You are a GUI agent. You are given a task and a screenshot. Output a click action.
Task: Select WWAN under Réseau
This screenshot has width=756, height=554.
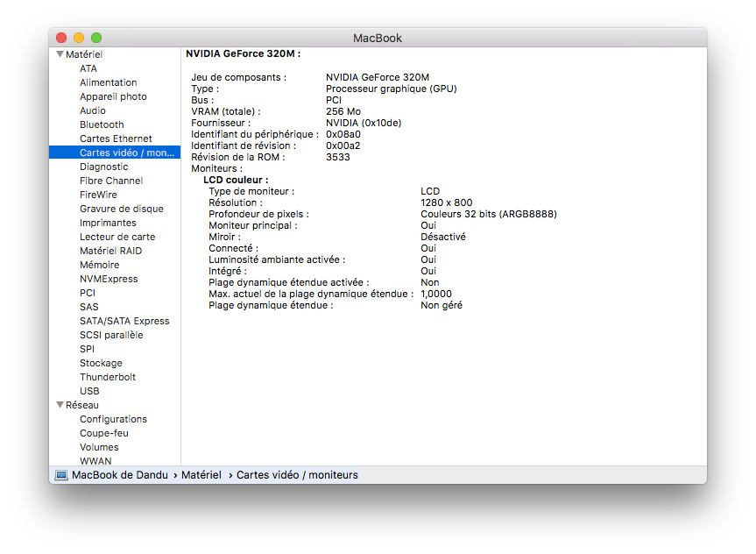(95, 461)
